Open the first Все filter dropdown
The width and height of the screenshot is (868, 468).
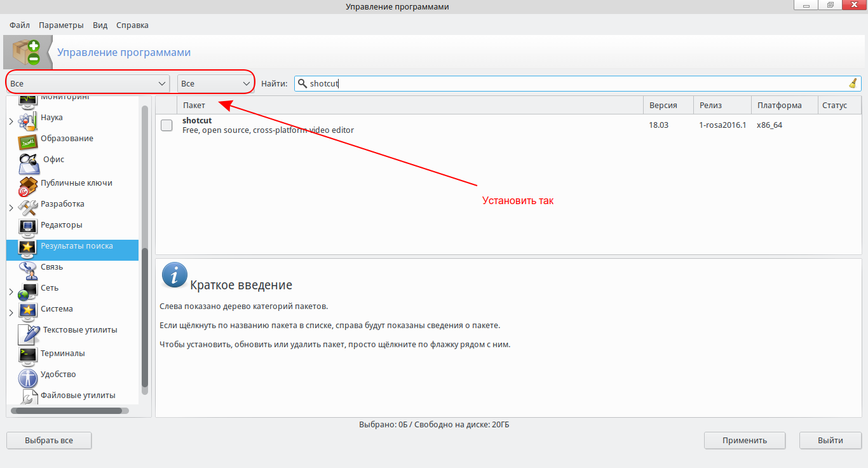(x=88, y=83)
